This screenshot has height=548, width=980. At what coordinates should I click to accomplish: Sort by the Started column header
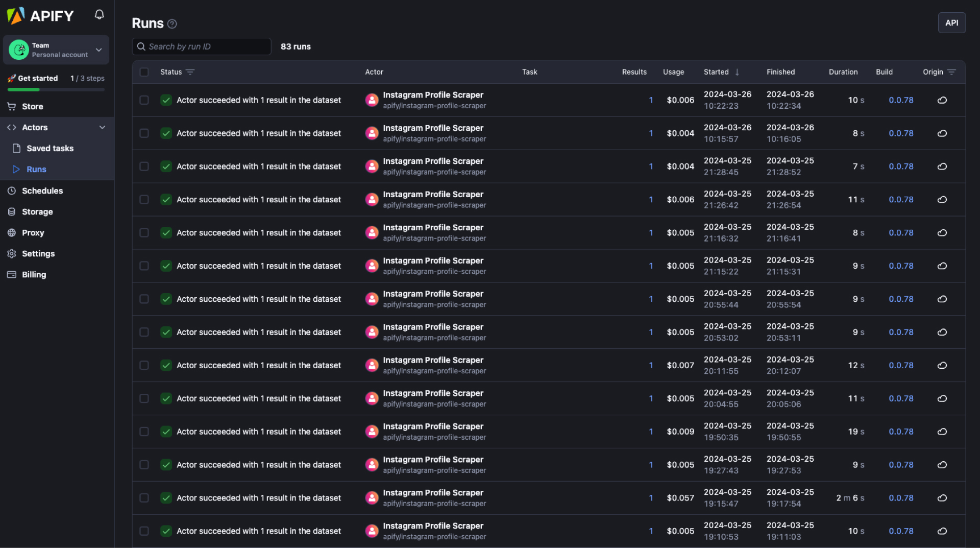pos(716,72)
